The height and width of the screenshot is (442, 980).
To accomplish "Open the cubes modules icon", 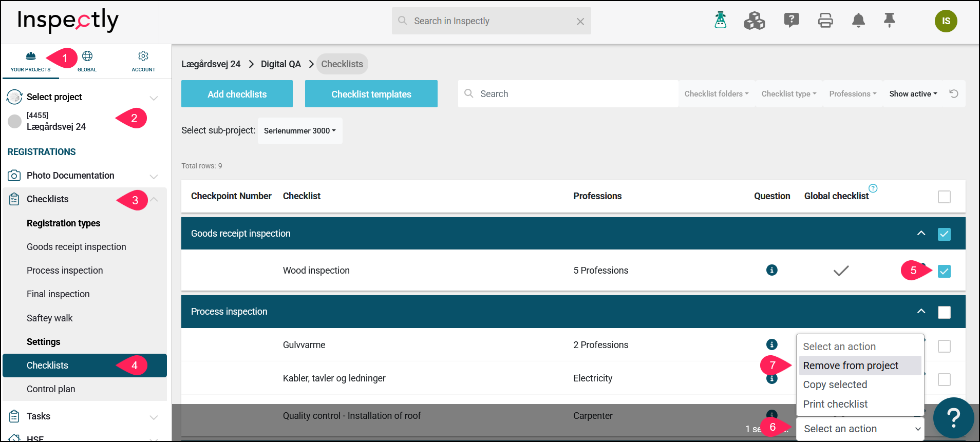I will (x=755, y=21).
